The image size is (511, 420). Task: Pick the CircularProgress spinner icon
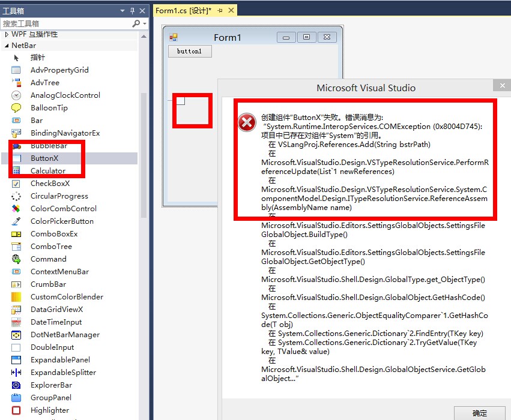[16, 196]
